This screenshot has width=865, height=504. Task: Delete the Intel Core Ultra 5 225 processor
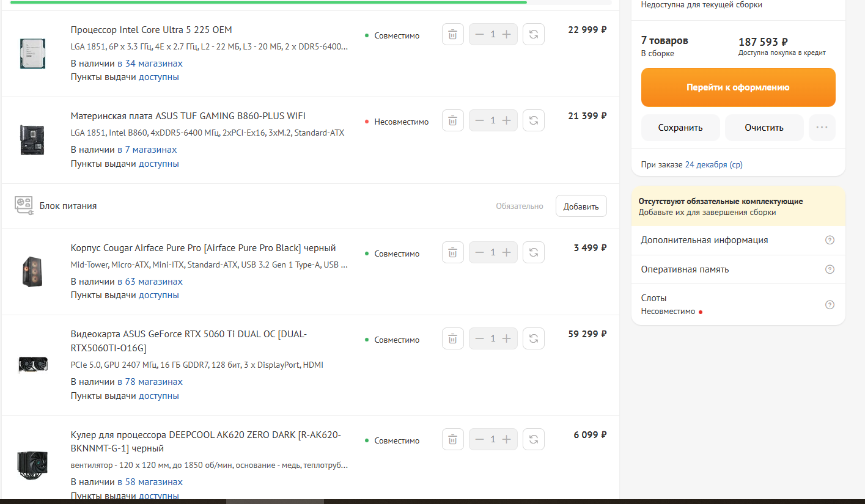click(453, 34)
